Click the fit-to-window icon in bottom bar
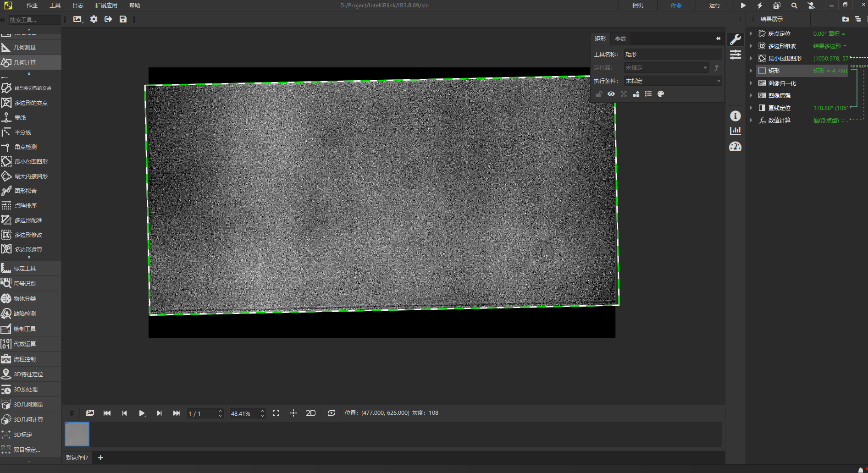 pos(276,413)
